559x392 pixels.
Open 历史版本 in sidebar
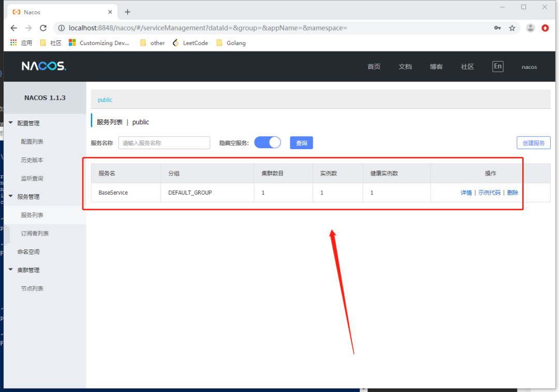[32, 160]
